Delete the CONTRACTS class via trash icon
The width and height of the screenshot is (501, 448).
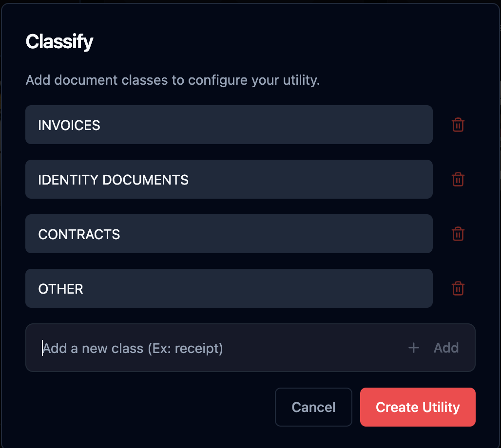458,234
